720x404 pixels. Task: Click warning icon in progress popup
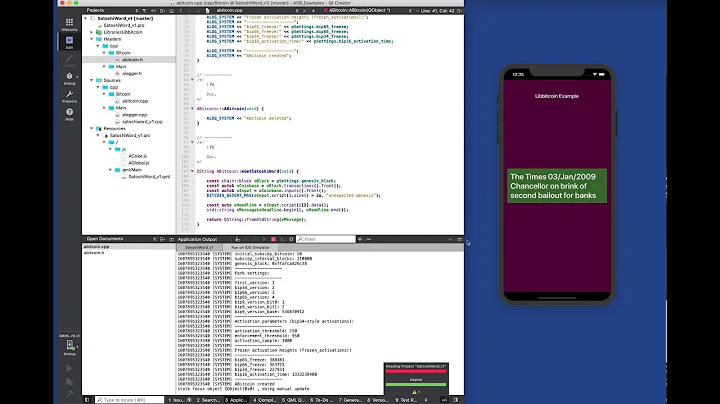click(415, 392)
